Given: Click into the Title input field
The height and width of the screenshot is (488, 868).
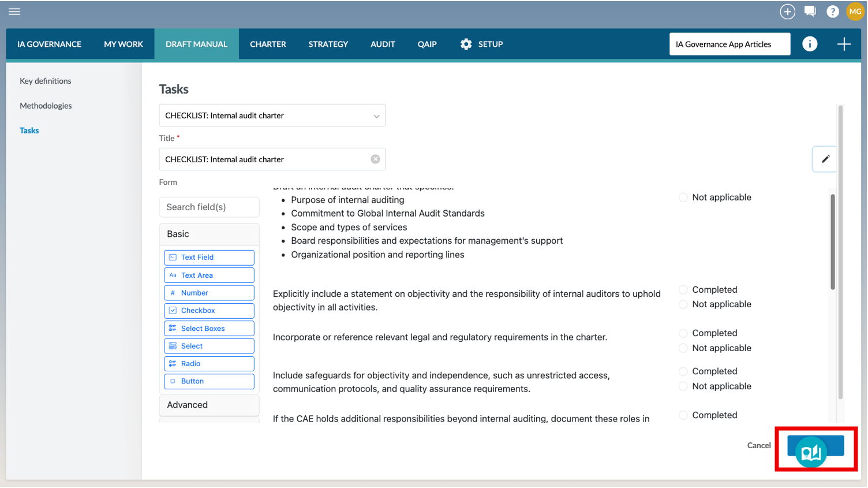Looking at the screenshot, I should pos(272,159).
